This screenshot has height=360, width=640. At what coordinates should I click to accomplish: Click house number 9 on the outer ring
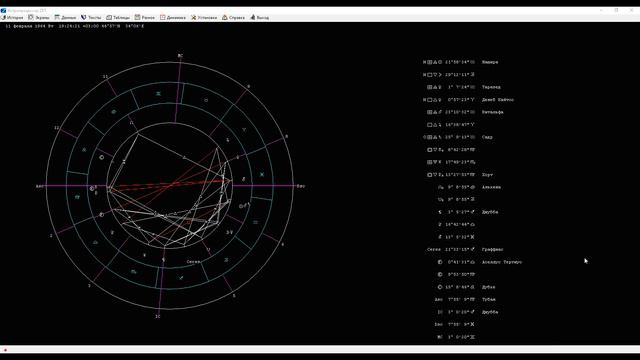[x=249, y=87]
